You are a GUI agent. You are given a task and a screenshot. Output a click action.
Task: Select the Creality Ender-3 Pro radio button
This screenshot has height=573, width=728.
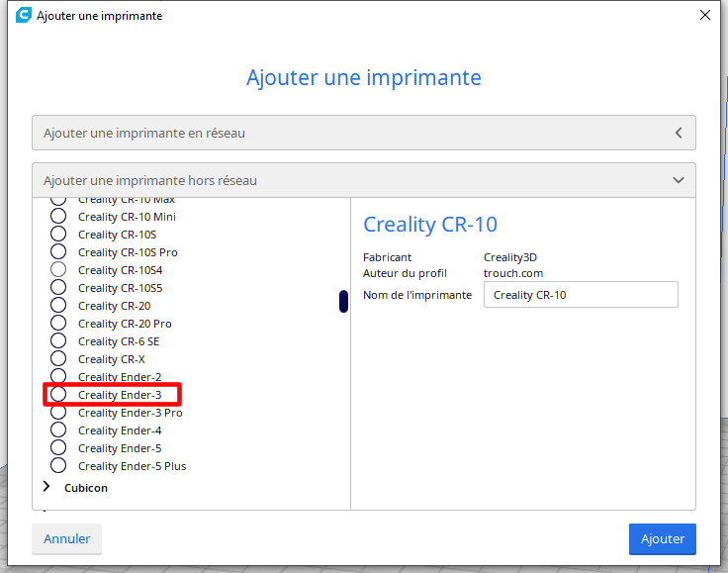point(58,413)
